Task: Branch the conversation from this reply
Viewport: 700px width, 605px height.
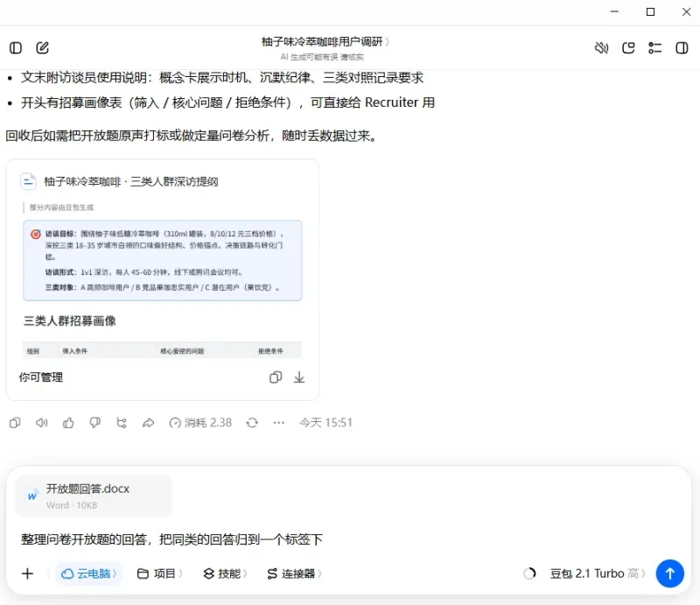Action: (x=122, y=423)
